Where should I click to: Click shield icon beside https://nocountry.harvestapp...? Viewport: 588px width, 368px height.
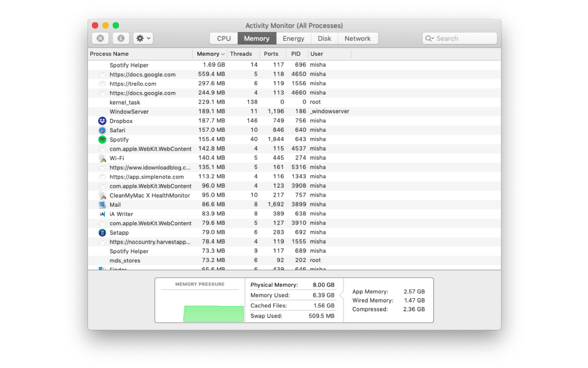(102, 242)
